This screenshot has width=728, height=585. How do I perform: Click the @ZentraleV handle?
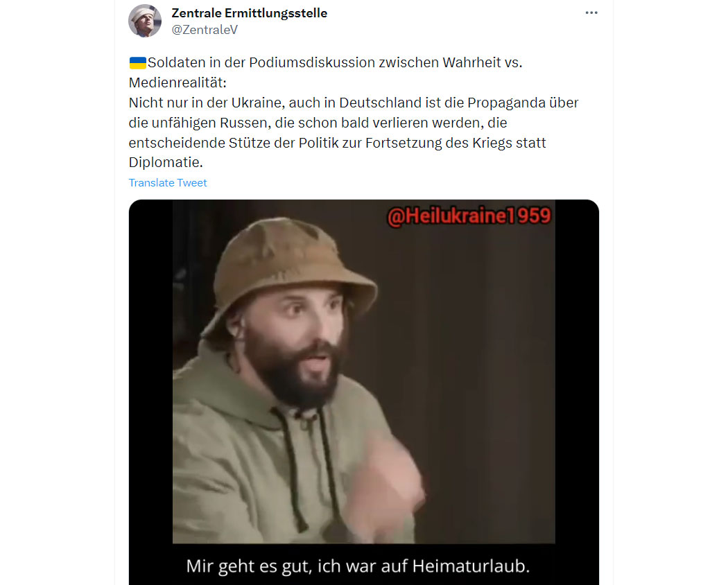205,30
